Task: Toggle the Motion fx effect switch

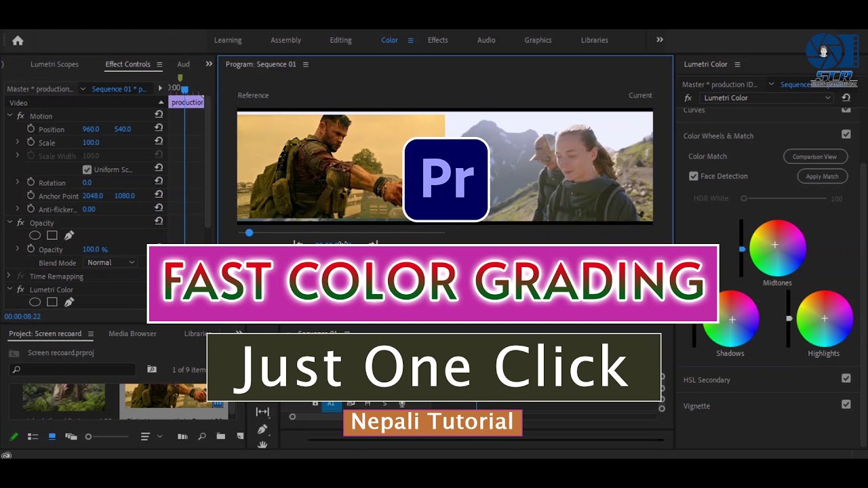Action: pos(20,116)
